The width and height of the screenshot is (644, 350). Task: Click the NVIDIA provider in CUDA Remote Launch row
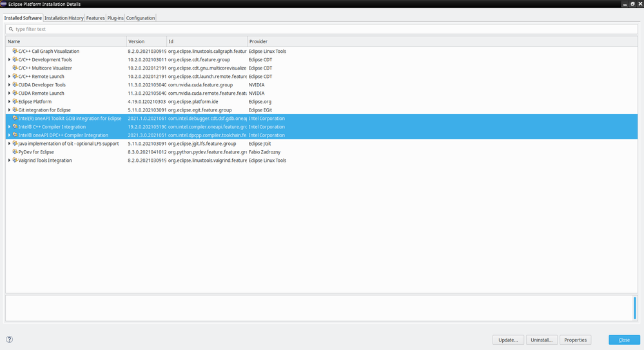point(257,93)
